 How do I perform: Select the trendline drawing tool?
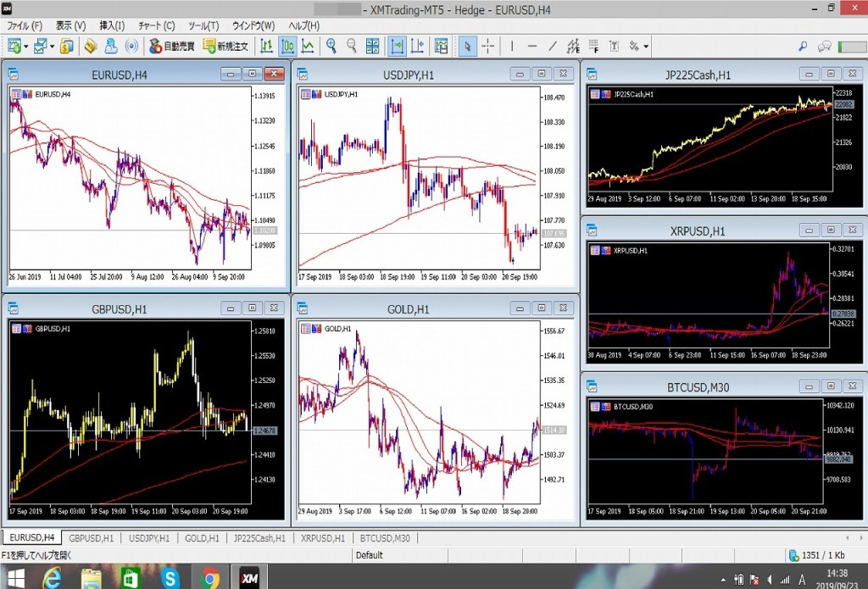click(553, 46)
